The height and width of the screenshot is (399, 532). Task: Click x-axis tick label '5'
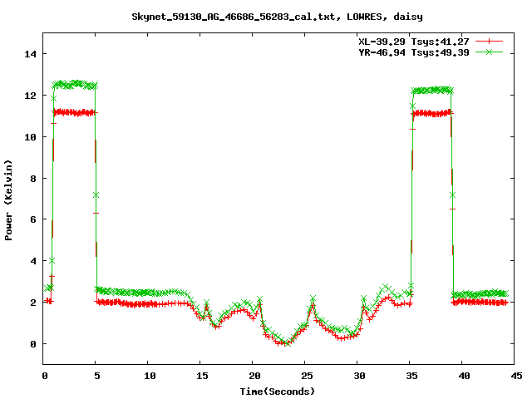pos(97,376)
